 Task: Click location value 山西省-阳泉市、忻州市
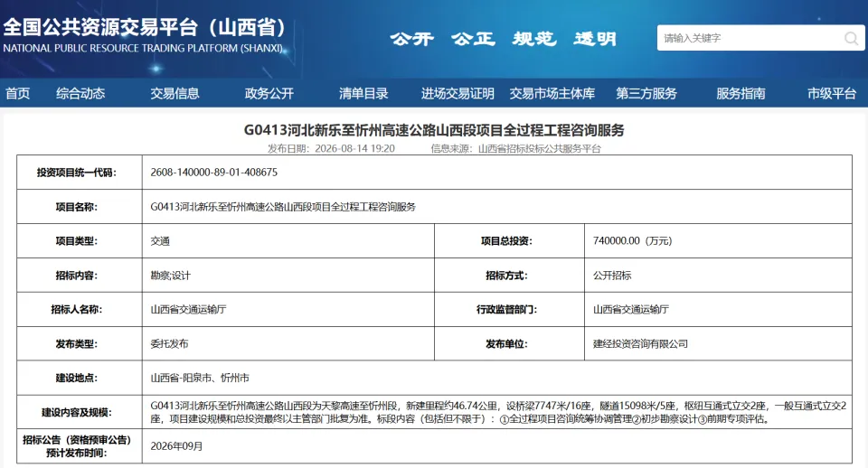tap(200, 378)
